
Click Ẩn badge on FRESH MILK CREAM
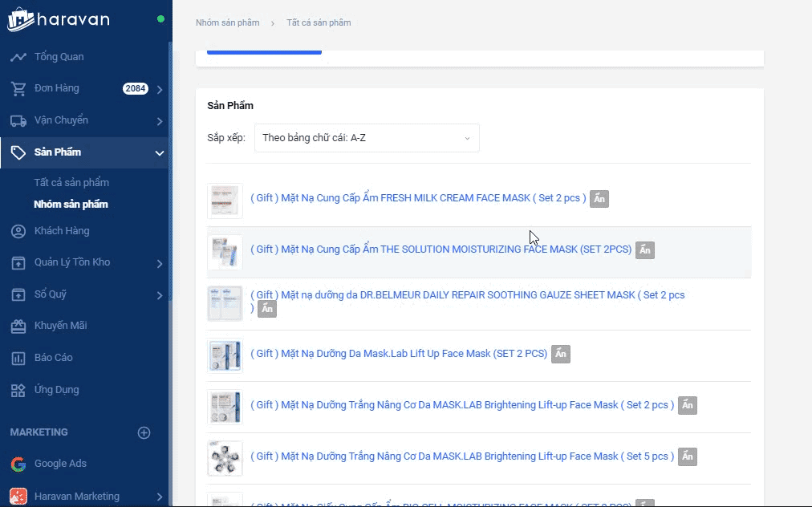[x=599, y=199]
